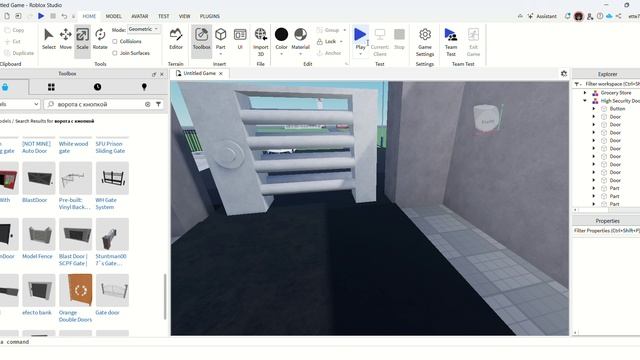Open the Toolbox recent clock tab
The height and width of the screenshot is (360, 640).
97,87
